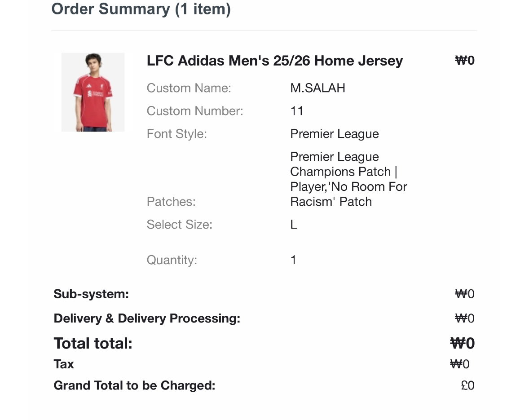Click the Font Style label
Viewport: 529px width, 420px height.
click(x=177, y=134)
